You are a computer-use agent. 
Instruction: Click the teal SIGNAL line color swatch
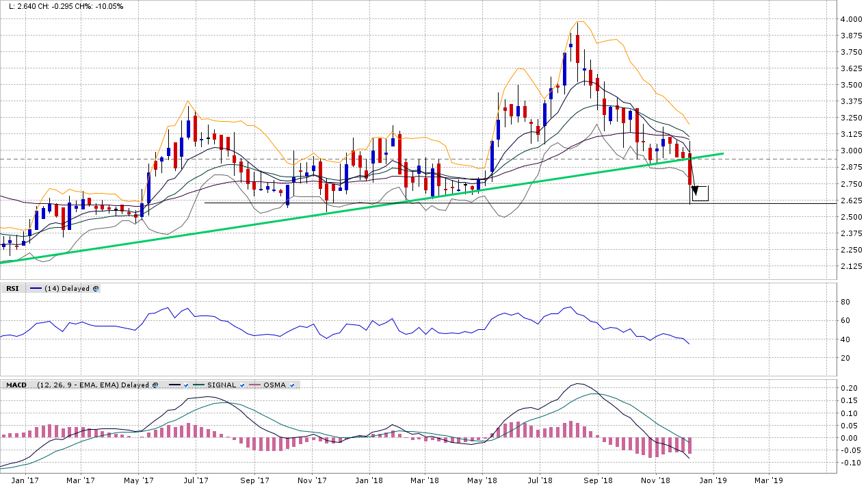coord(198,385)
